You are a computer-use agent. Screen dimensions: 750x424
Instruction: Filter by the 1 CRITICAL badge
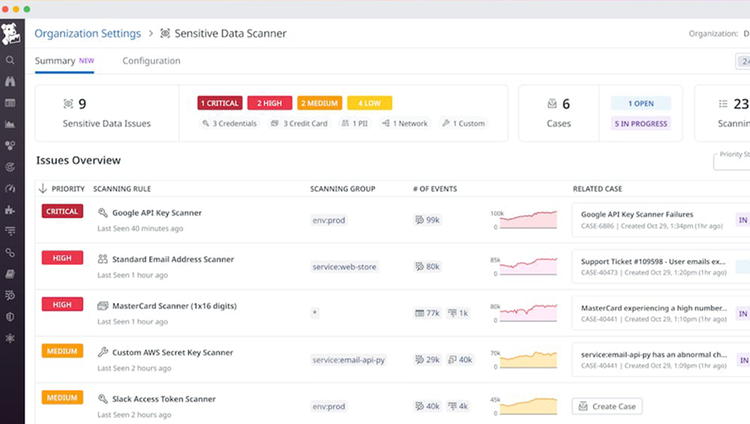pos(220,103)
